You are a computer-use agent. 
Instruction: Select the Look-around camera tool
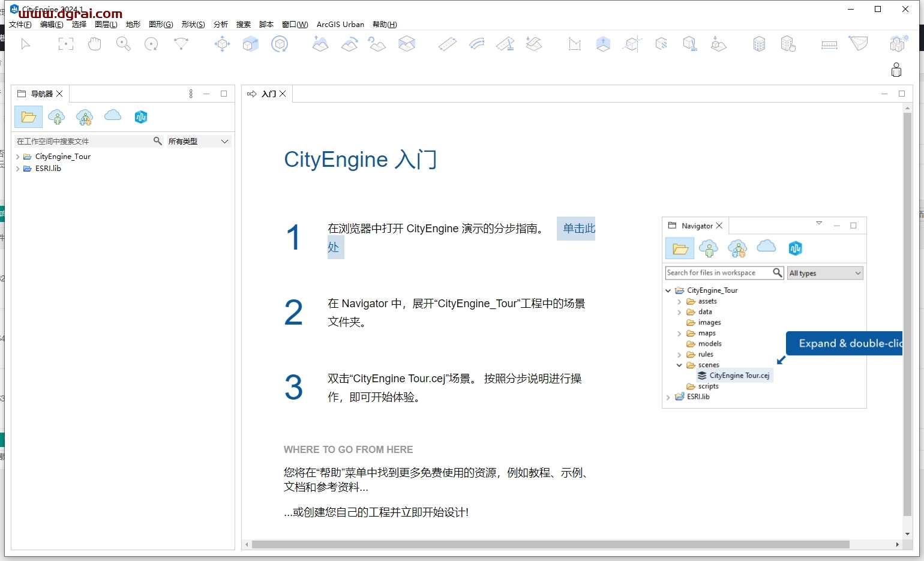click(x=181, y=44)
